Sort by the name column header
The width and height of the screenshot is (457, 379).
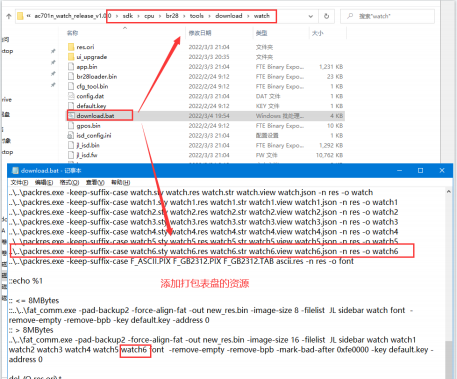tap(72, 33)
